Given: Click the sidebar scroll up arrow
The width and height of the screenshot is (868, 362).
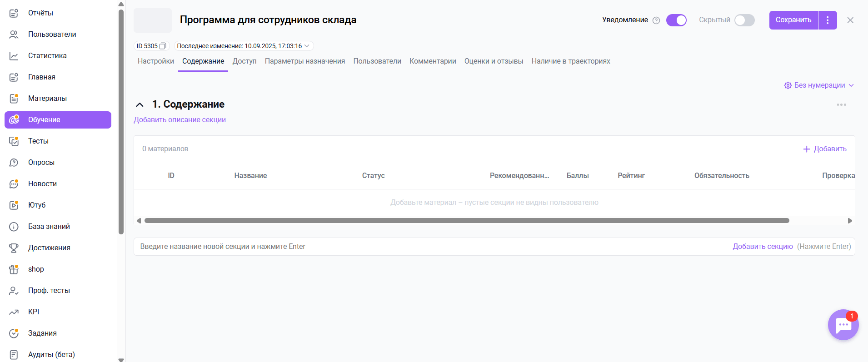Looking at the screenshot, I should (121, 4).
